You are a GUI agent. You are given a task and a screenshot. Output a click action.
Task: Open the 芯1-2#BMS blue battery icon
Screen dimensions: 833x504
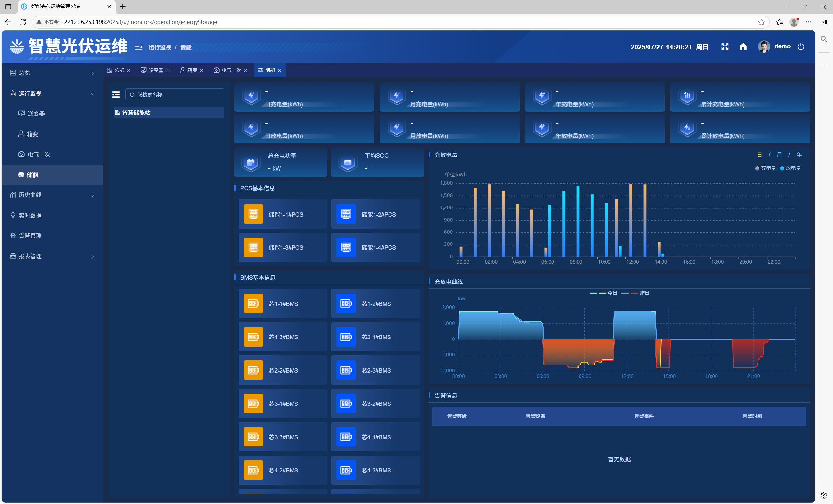[346, 303]
